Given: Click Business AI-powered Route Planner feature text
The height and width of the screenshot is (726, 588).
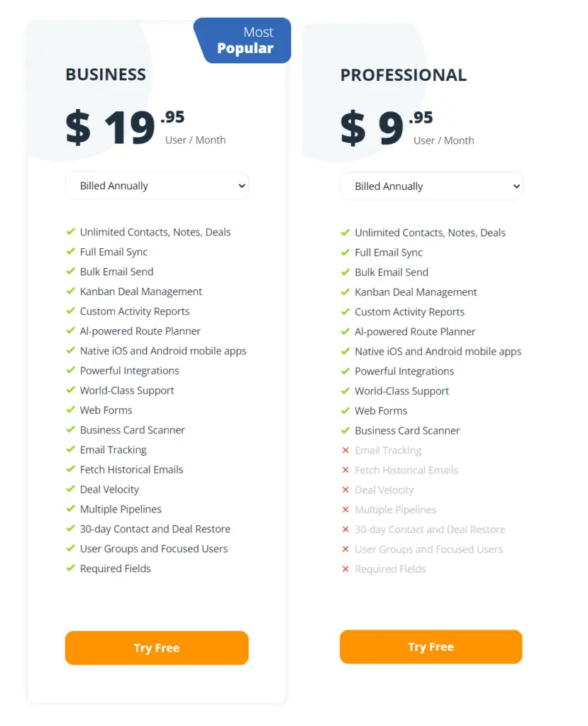Looking at the screenshot, I should 140,331.
